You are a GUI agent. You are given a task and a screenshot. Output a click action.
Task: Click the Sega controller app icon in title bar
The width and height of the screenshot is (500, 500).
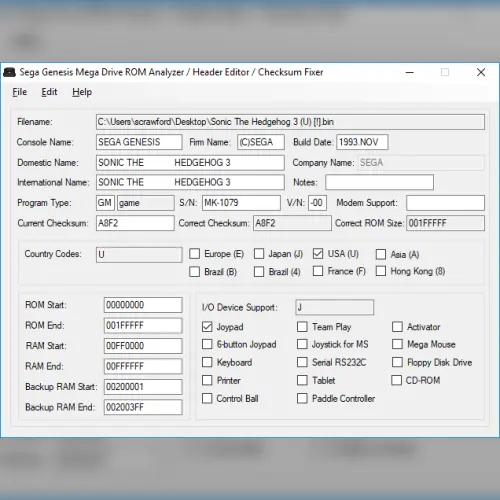(9, 72)
